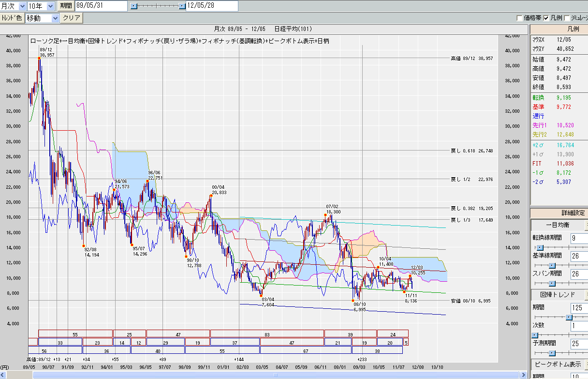Click the 83 day-count box
This screenshot has height=379, width=588.
(x=267, y=334)
